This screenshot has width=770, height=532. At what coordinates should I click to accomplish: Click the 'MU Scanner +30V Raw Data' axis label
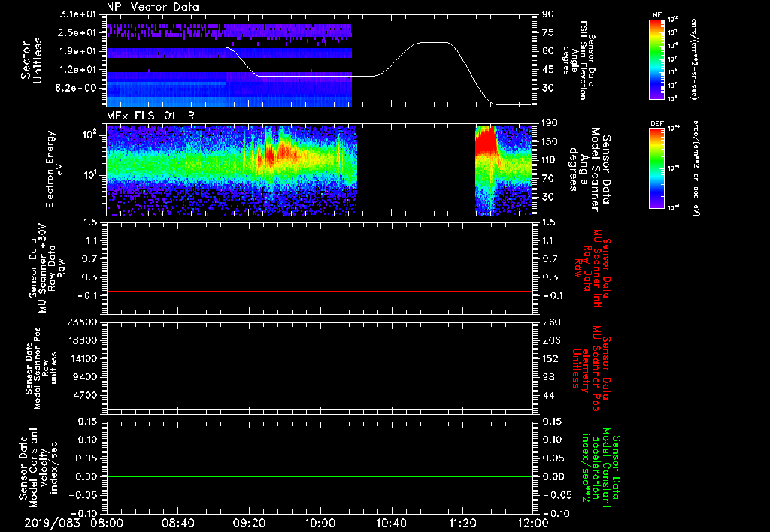pyautogui.click(x=47, y=268)
